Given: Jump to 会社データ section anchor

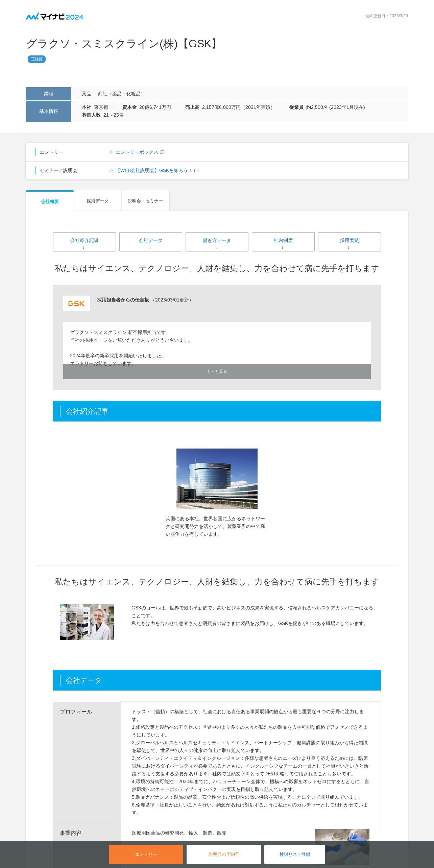Looking at the screenshot, I should coord(151,242).
